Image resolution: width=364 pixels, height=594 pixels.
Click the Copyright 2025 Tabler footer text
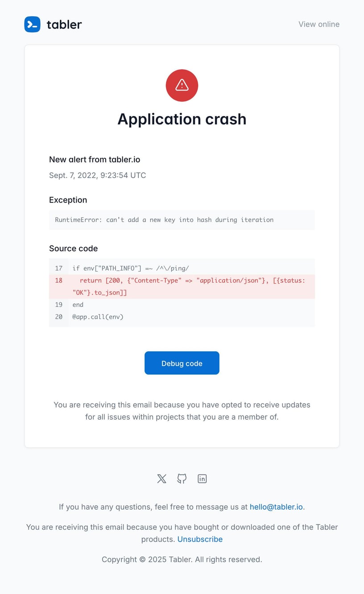click(182, 559)
